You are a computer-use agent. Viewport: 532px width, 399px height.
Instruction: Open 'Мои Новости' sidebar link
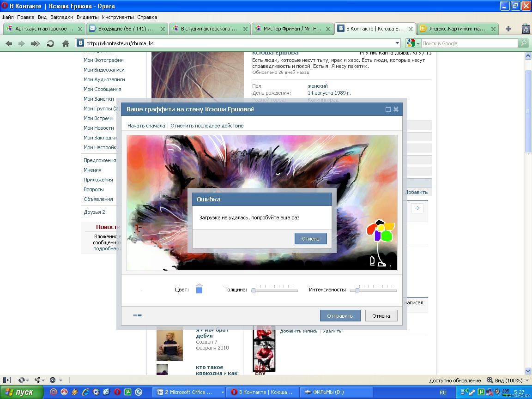(99, 128)
